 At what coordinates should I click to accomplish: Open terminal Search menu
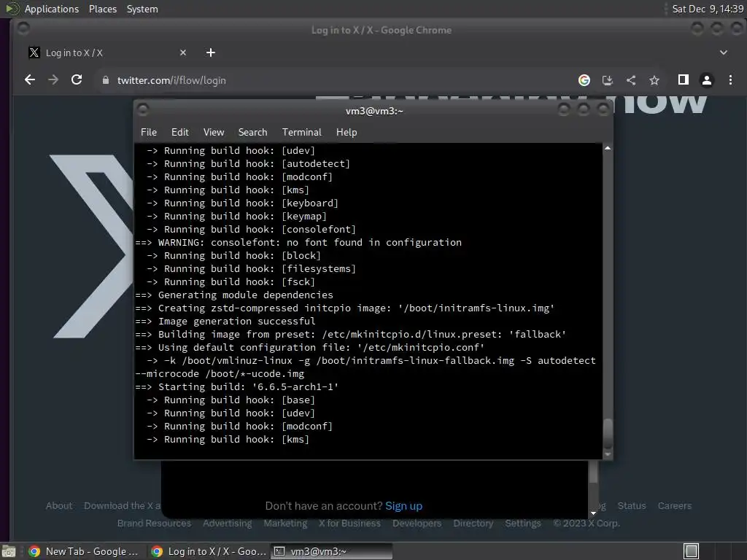pyautogui.click(x=252, y=132)
